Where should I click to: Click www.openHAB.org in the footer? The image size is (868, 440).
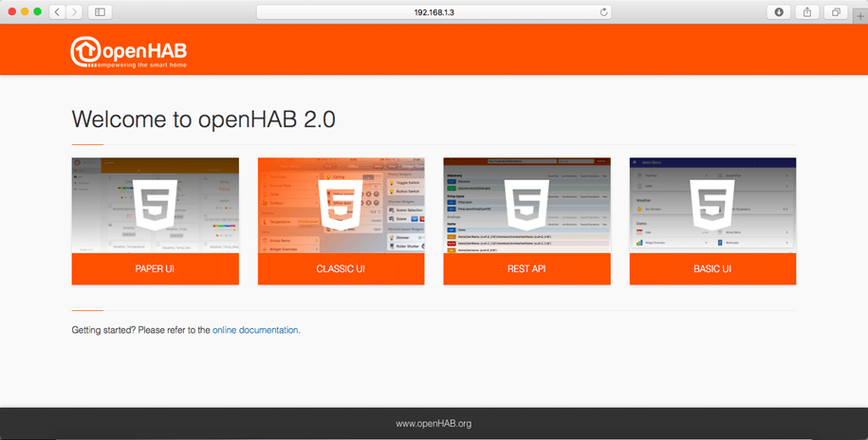434,424
